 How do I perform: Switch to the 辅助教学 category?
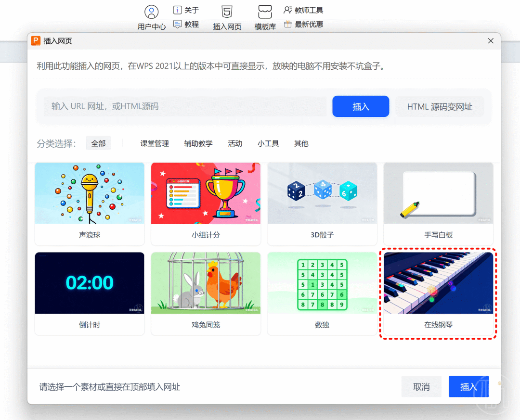[198, 143]
